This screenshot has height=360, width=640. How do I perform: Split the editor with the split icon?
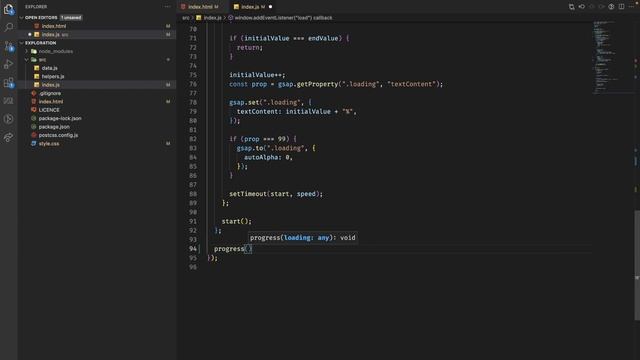(x=621, y=7)
